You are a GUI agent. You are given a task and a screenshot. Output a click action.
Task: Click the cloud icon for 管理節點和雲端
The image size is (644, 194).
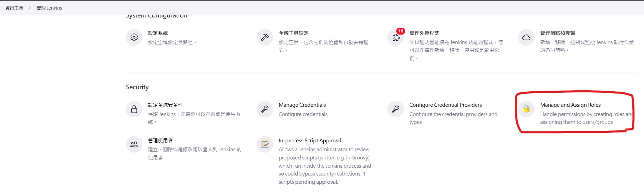coord(526,37)
